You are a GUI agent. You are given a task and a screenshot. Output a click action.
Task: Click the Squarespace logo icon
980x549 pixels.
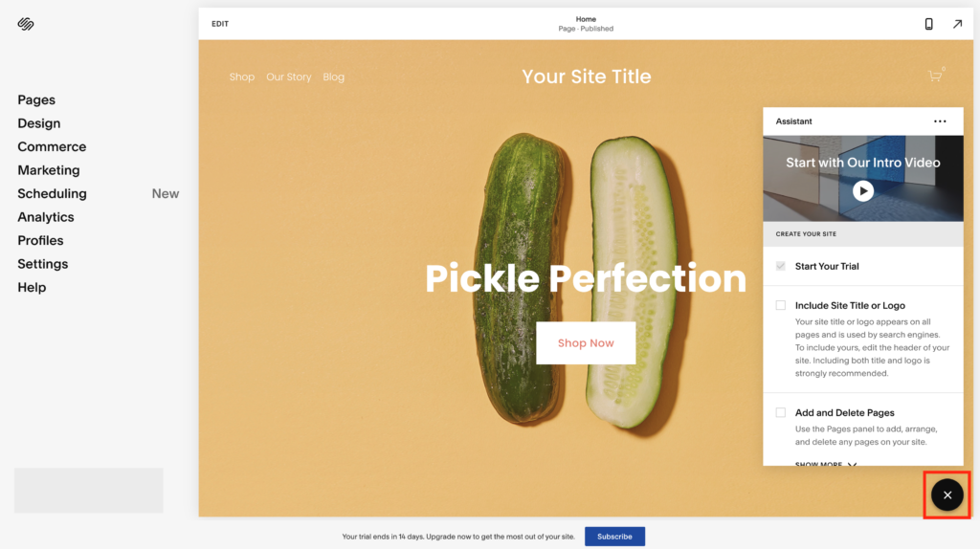pos(26,24)
